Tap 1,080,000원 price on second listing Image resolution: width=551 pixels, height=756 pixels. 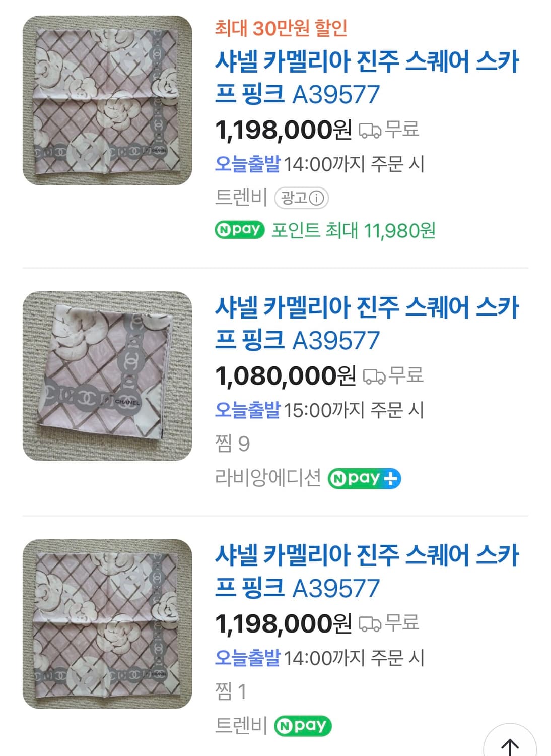285,376
